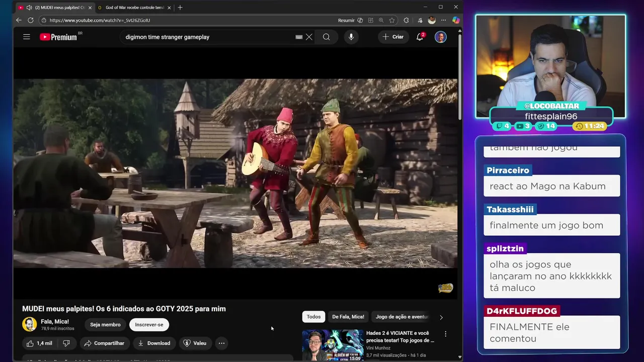View site info lock icon in address bar

tap(44, 20)
